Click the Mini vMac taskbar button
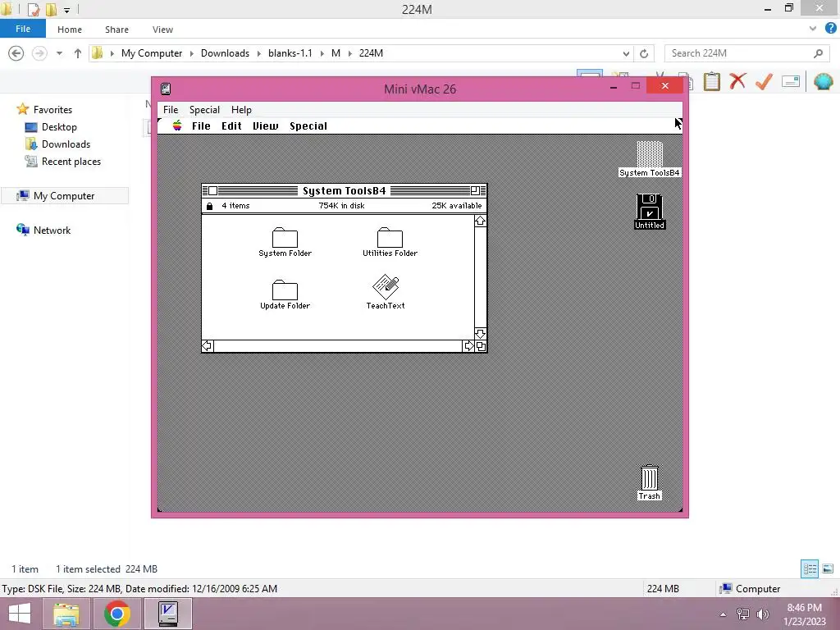 168,614
